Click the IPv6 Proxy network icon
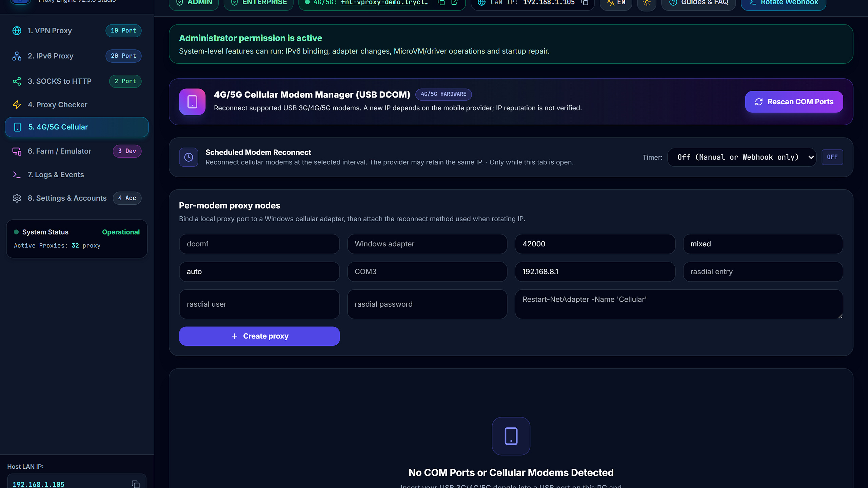 (17, 56)
